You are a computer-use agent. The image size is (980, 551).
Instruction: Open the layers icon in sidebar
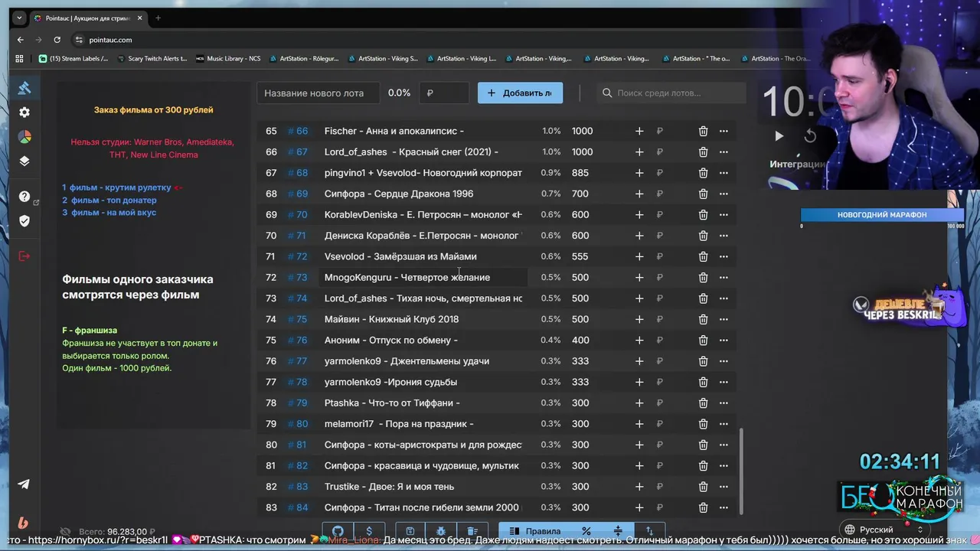click(x=24, y=161)
